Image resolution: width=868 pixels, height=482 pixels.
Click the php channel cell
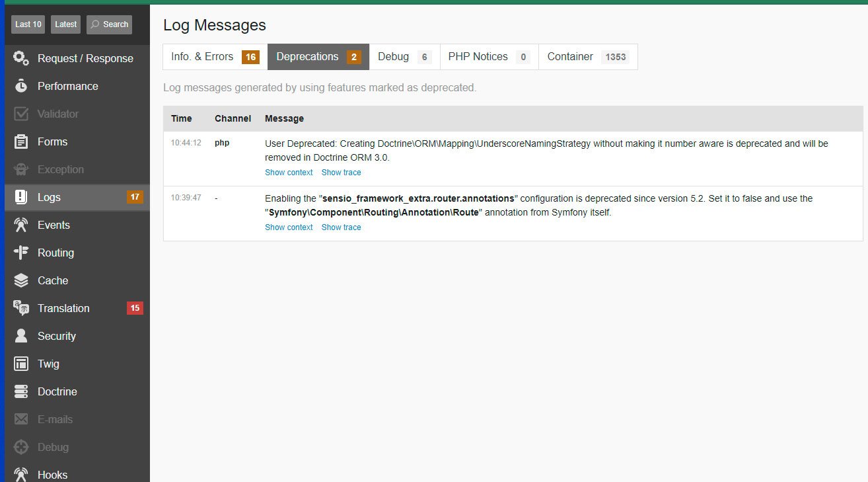(222, 143)
